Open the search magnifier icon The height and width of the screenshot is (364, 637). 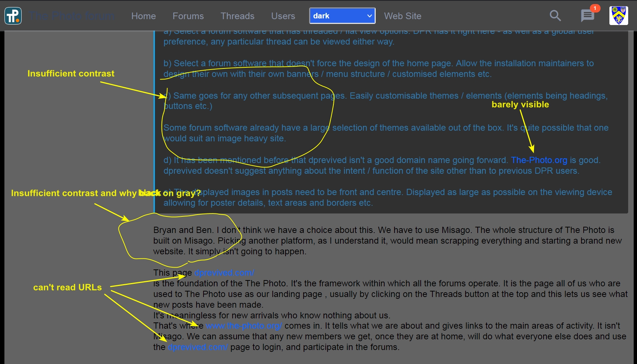pos(555,15)
